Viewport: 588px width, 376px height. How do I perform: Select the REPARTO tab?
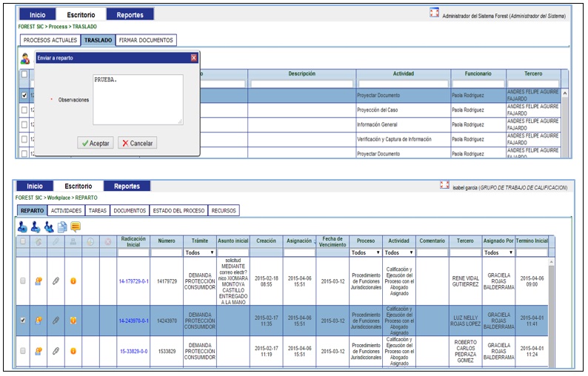click(33, 211)
